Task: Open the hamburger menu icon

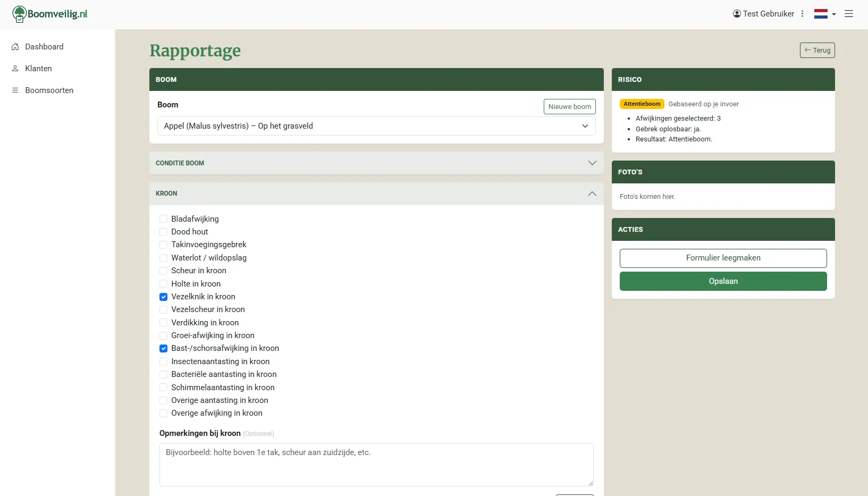Action: (x=849, y=14)
